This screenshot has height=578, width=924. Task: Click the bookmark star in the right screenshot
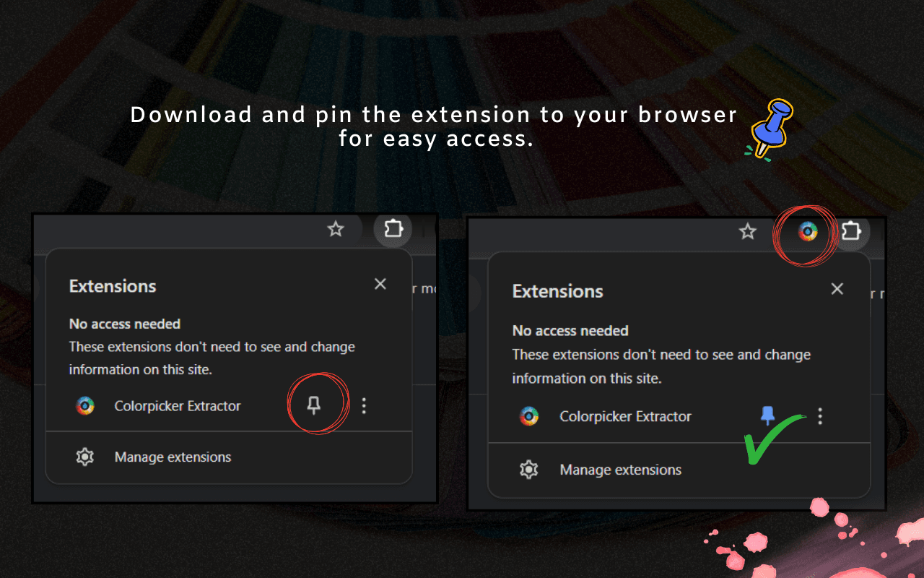(748, 232)
